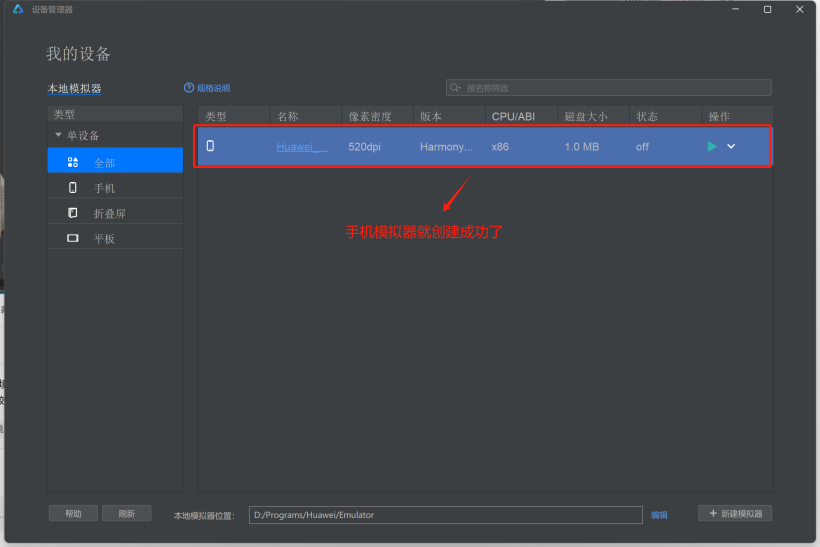Viewport: 820px width, 547px height.
Task: Click the magnifier search icon
Action: pos(456,88)
